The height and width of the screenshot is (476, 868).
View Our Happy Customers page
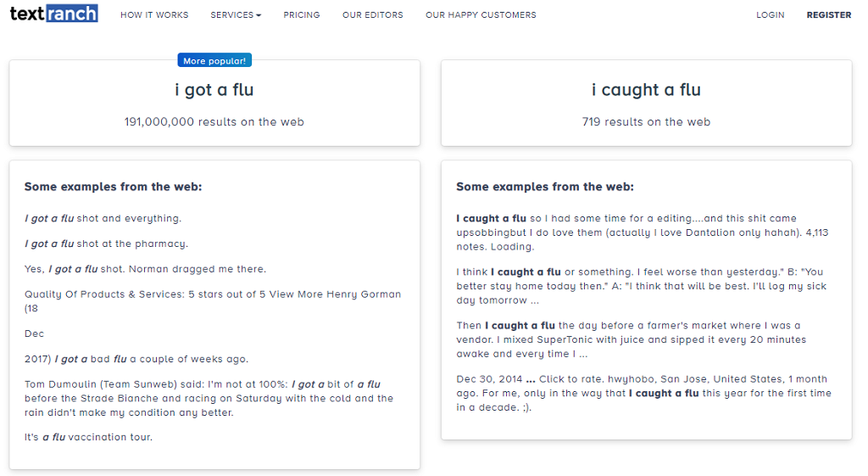click(x=481, y=15)
